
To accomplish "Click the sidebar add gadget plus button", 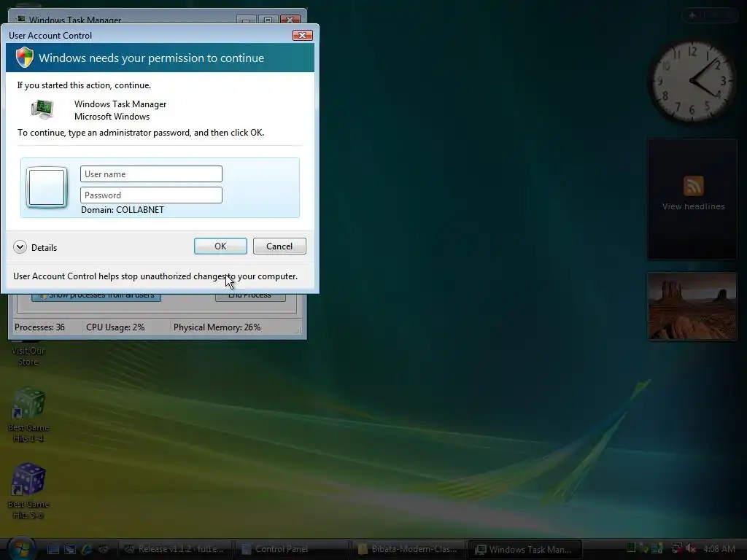I will click(x=692, y=16).
